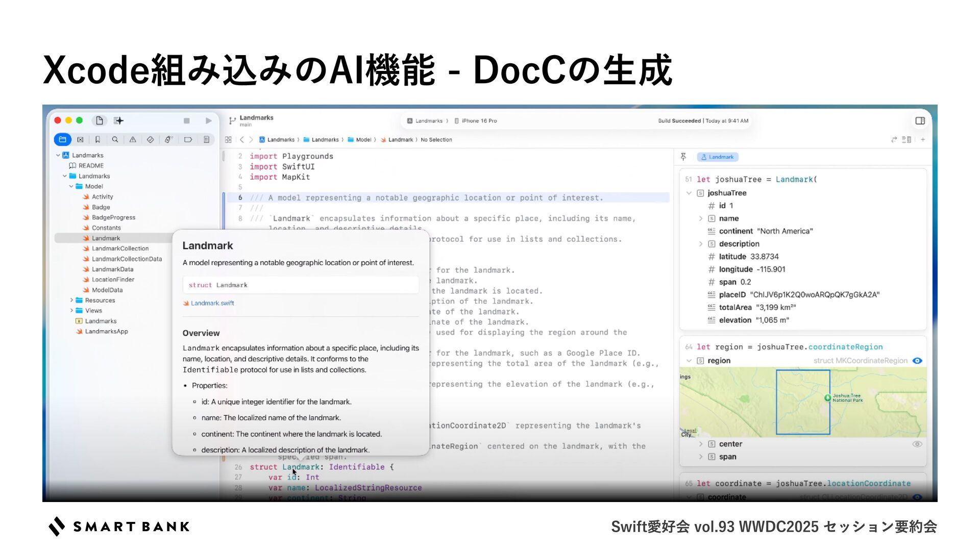The height and width of the screenshot is (551, 980).
Task: Select LandmarkCollectionData file
Action: (x=122, y=259)
